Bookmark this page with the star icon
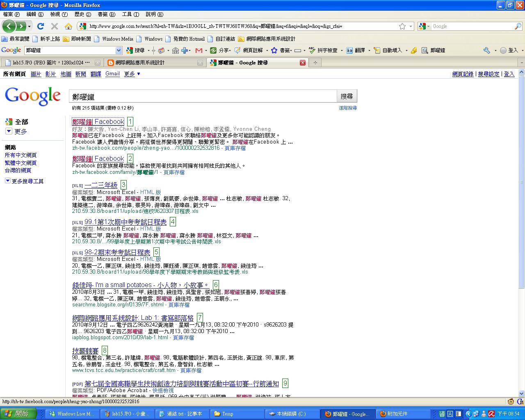Image resolution: width=525 pixels, height=420 pixels. (402, 26)
